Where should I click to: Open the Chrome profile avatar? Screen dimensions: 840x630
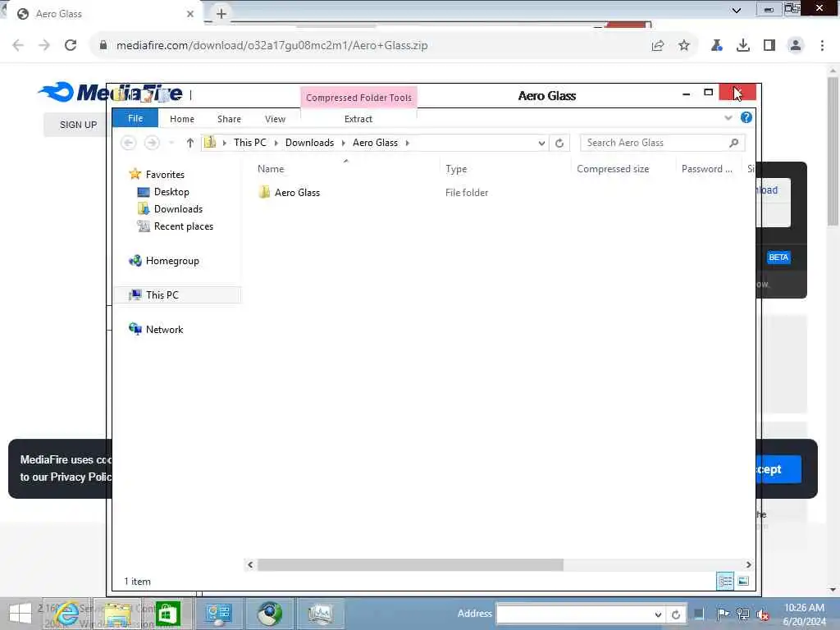tap(796, 45)
